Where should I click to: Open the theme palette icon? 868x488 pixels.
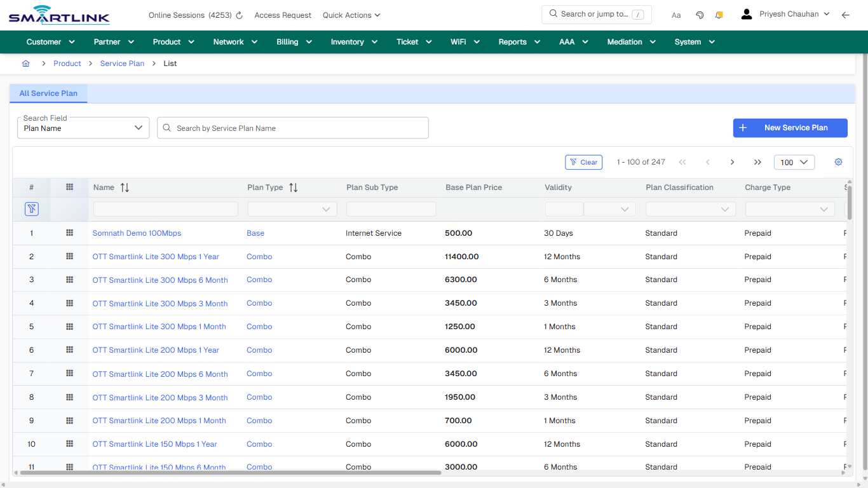(700, 14)
